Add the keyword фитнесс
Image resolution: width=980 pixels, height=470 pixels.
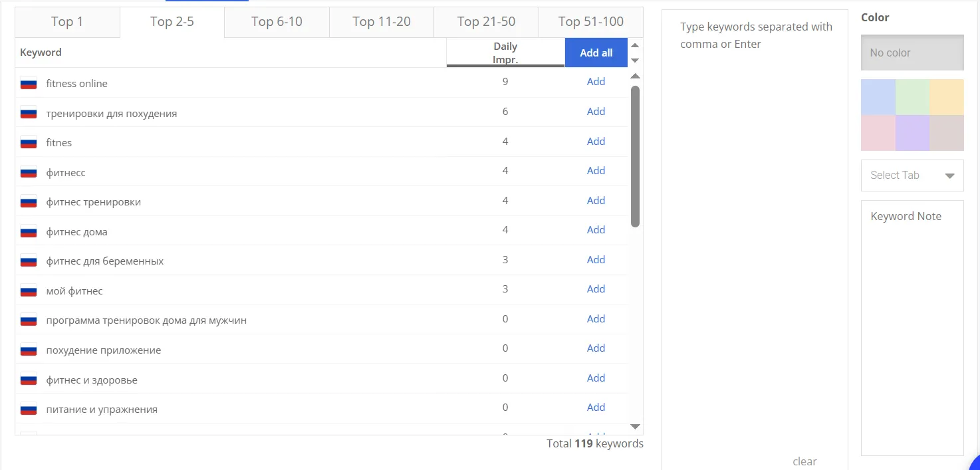[x=596, y=171]
